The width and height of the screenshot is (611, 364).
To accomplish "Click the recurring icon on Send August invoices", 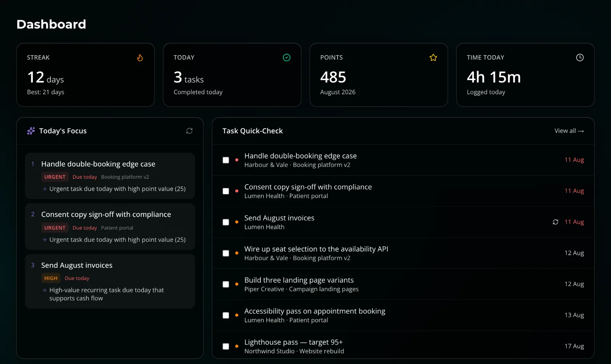I will [556, 222].
